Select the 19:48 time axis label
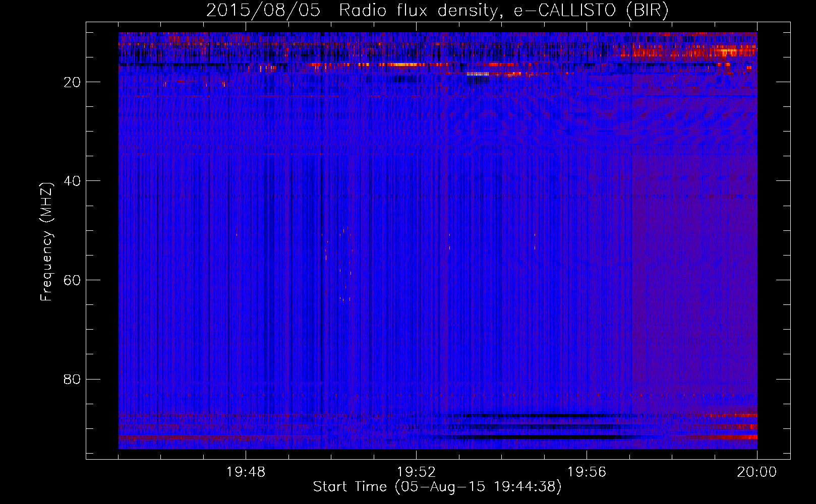This screenshot has height=504, width=816. (246, 472)
